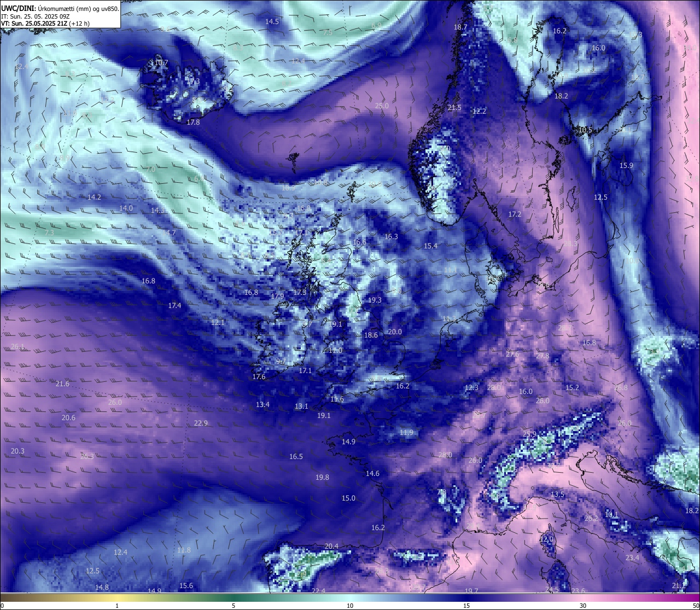Click the color scale tick labeled 15
700x610 pixels.
click(466, 606)
